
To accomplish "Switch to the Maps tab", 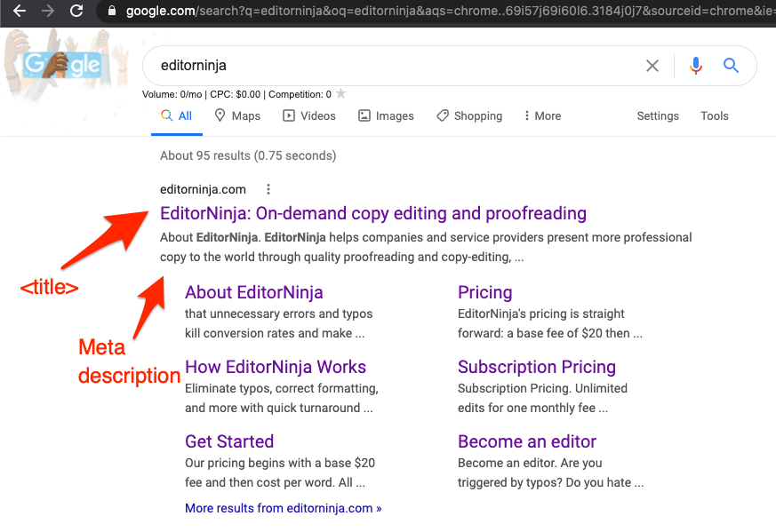I will pos(237,115).
